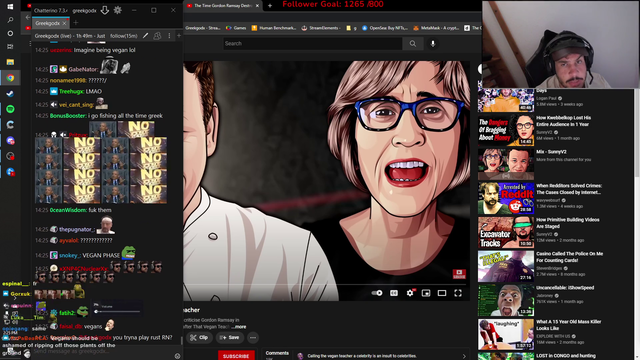
Task: Open the video player settings gear
Action: point(410,293)
